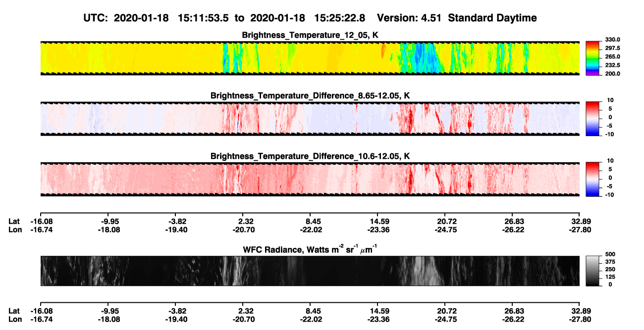Click the Brightness Temperature 12.05 image strip
The image size is (644, 330).
pyautogui.click(x=310, y=58)
